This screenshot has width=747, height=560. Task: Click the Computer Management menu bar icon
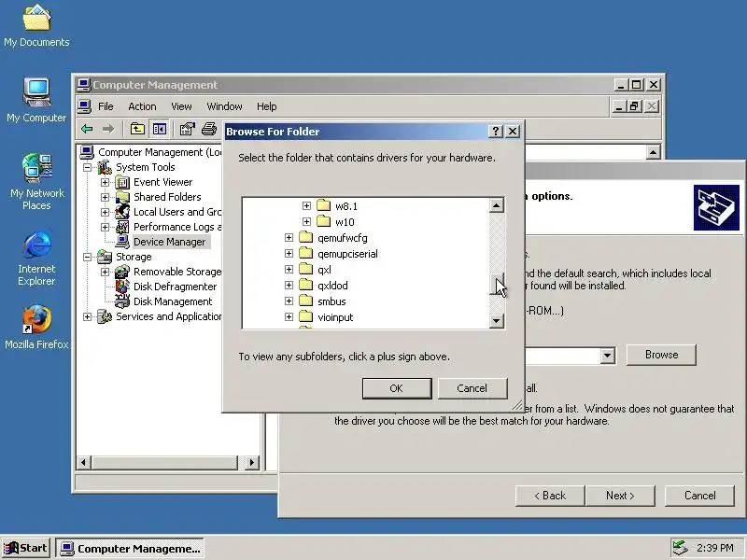84,106
